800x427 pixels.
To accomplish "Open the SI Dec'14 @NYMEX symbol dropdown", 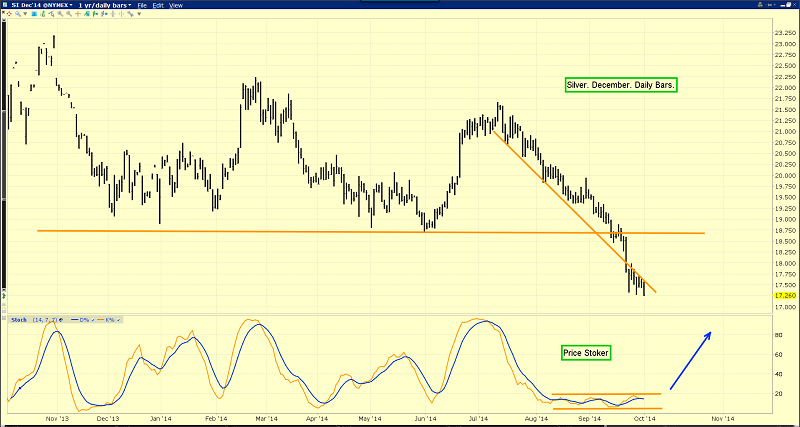I will 35,6.
